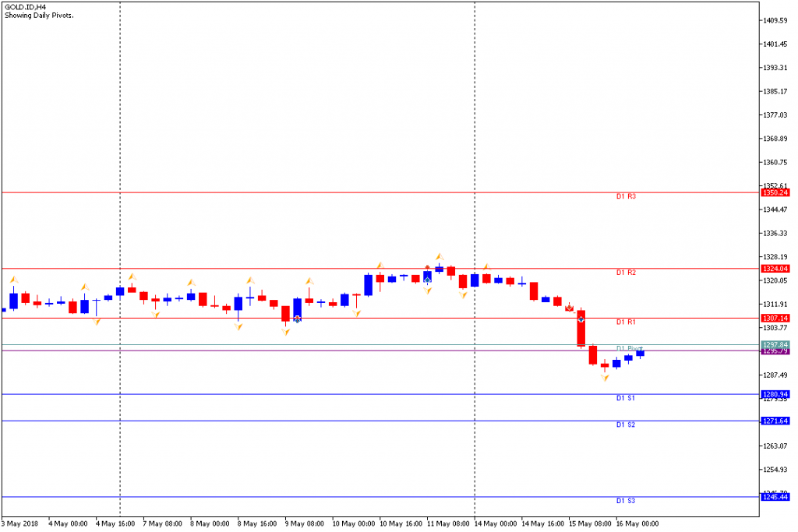
Task: Click the D1 R1 line label
Action: pos(626,322)
